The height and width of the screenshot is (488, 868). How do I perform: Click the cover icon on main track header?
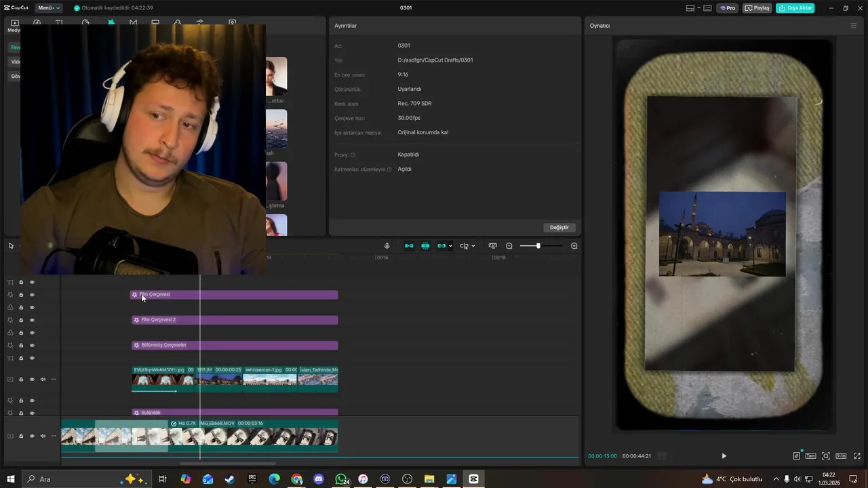pyautogui.click(x=10, y=436)
